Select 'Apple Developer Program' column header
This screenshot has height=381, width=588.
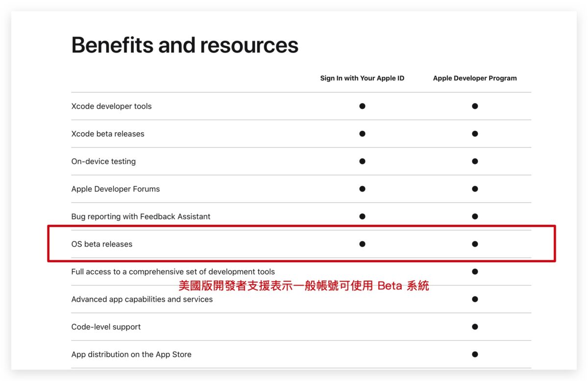coord(475,78)
